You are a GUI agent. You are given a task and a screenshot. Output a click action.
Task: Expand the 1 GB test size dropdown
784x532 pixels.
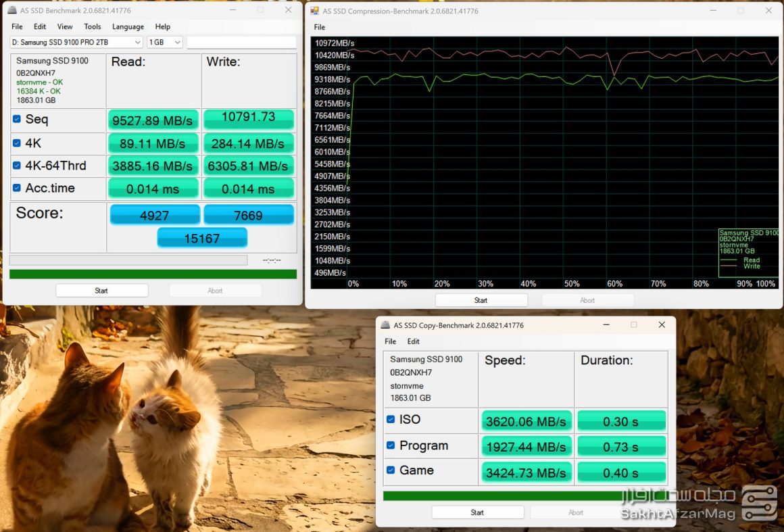[164, 42]
